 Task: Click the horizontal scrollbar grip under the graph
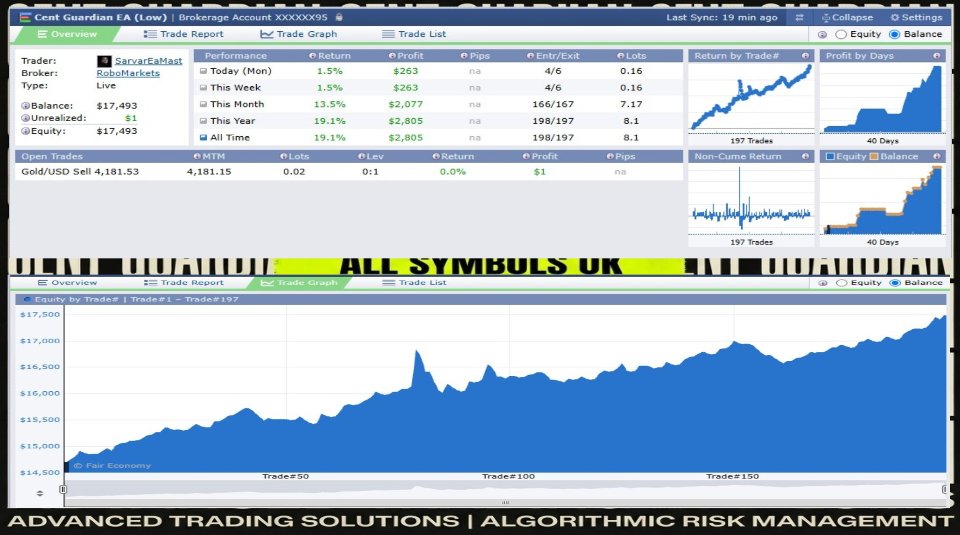coord(505,503)
